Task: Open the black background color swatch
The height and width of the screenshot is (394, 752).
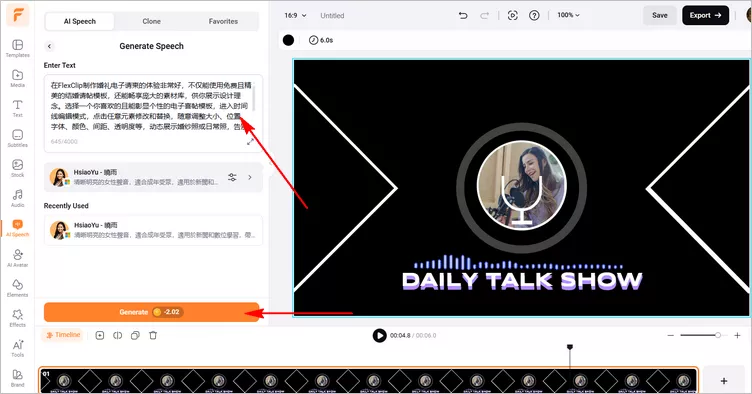Action: [x=288, y=40]
